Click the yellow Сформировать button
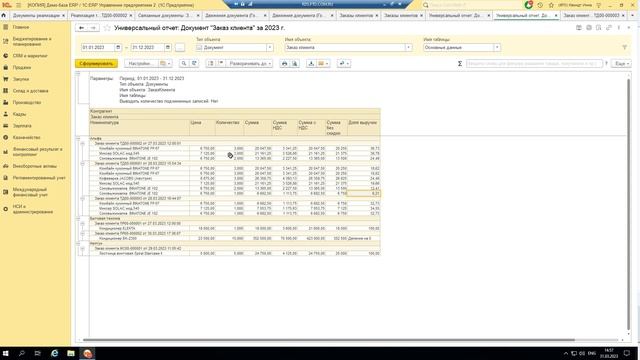 [x=96, y=64]
